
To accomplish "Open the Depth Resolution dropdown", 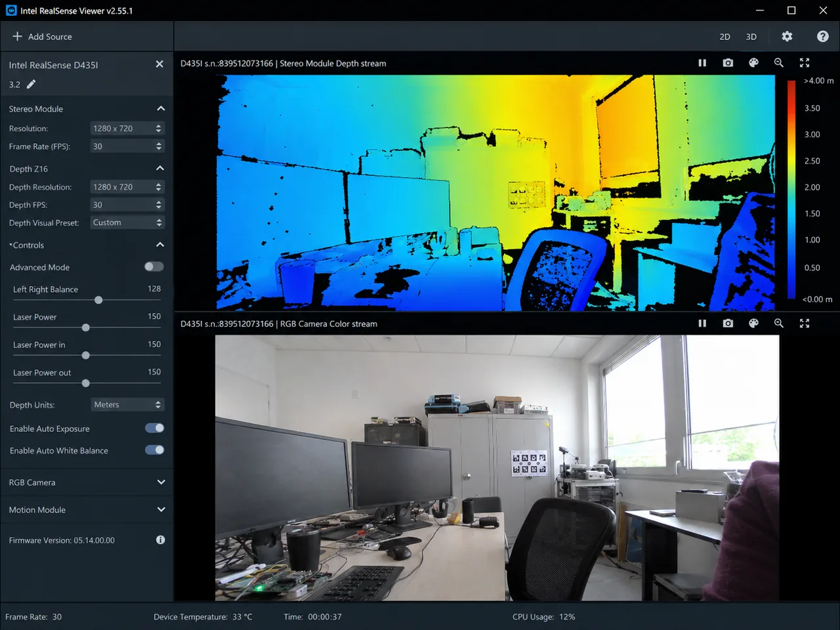I will coord(127,187).
